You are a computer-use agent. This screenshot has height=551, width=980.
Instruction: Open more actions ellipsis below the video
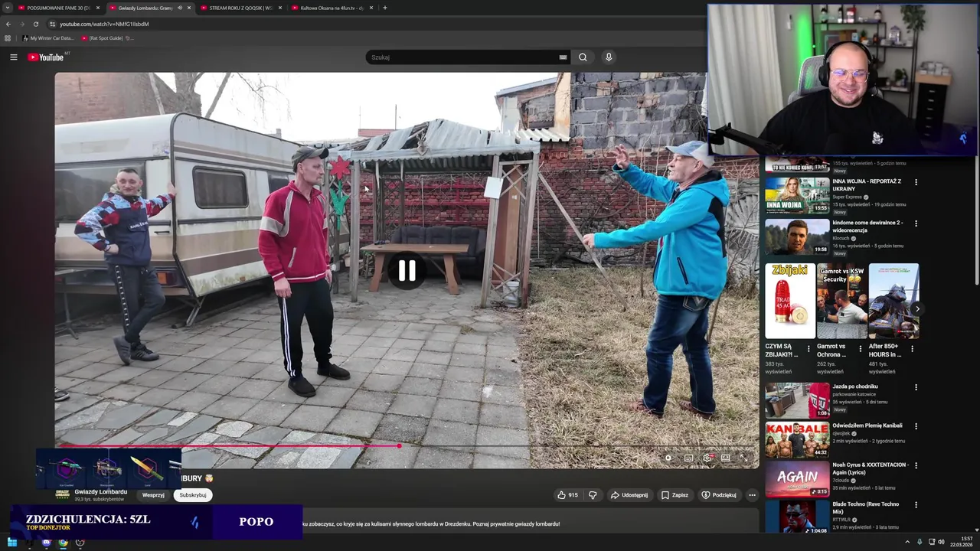pos(752,495)
